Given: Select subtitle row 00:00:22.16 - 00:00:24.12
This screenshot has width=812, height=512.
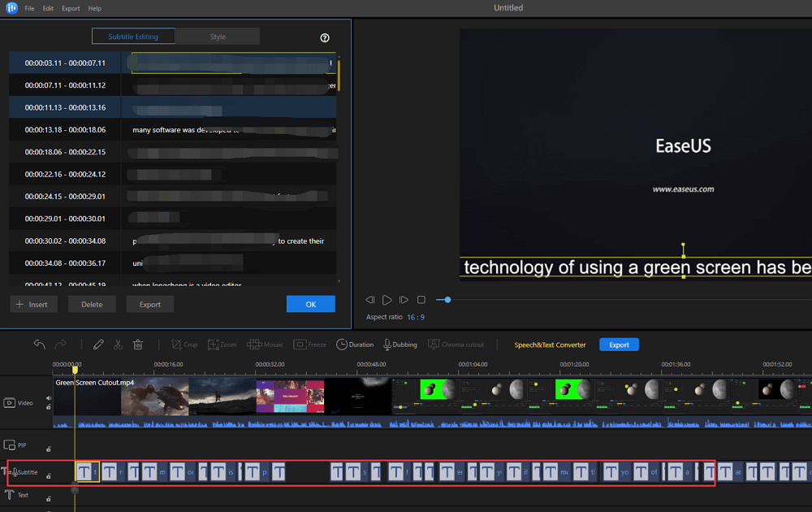Looking at the screenshot, I should pyautogui.click(x=172, y=174).
